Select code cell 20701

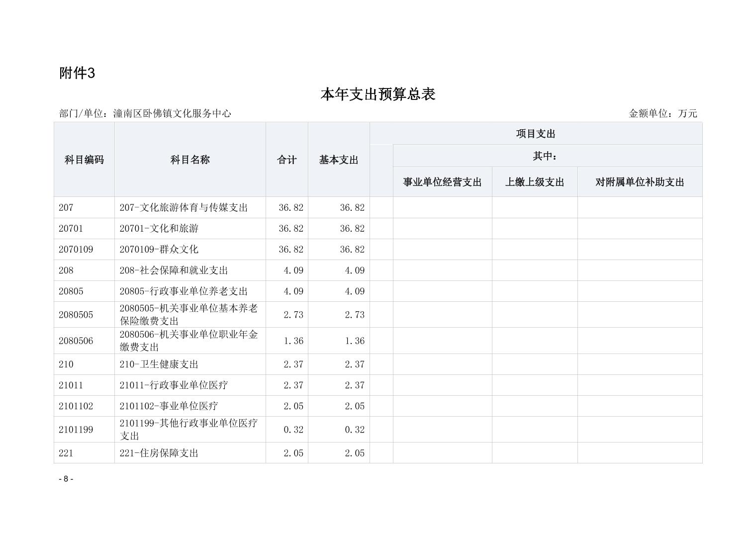[84, 228]
